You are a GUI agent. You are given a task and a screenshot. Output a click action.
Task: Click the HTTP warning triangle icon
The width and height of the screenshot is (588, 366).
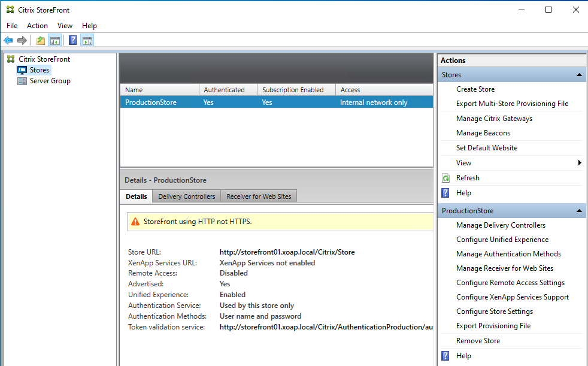135,222
